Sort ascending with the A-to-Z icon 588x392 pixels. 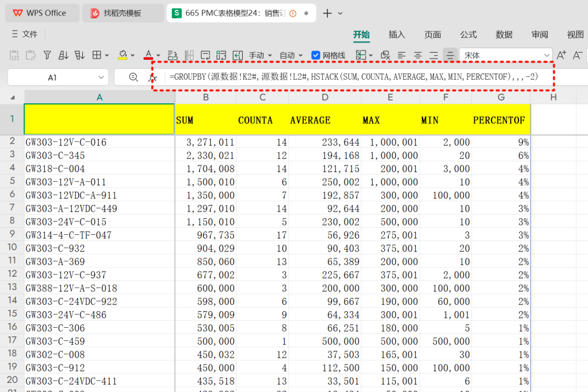pyautogui.click(x=63, y=56)
